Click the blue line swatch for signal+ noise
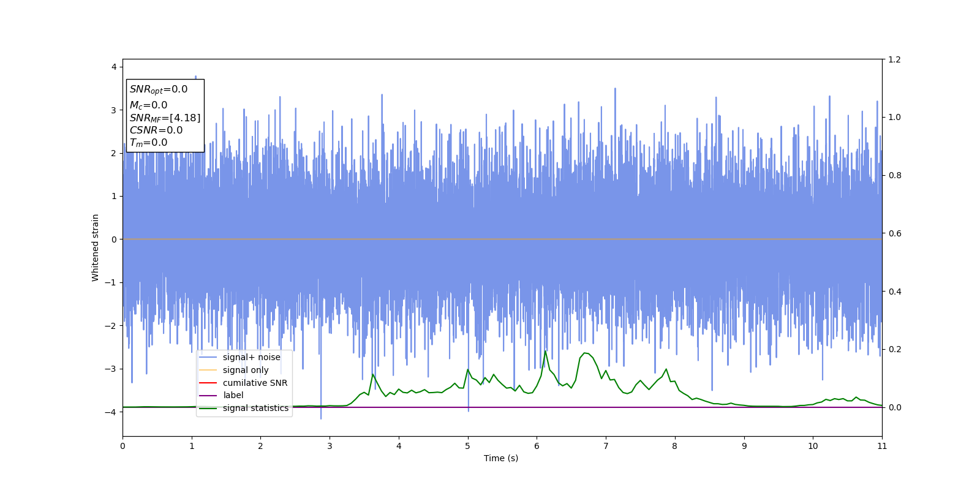 (x=208, y=357)
